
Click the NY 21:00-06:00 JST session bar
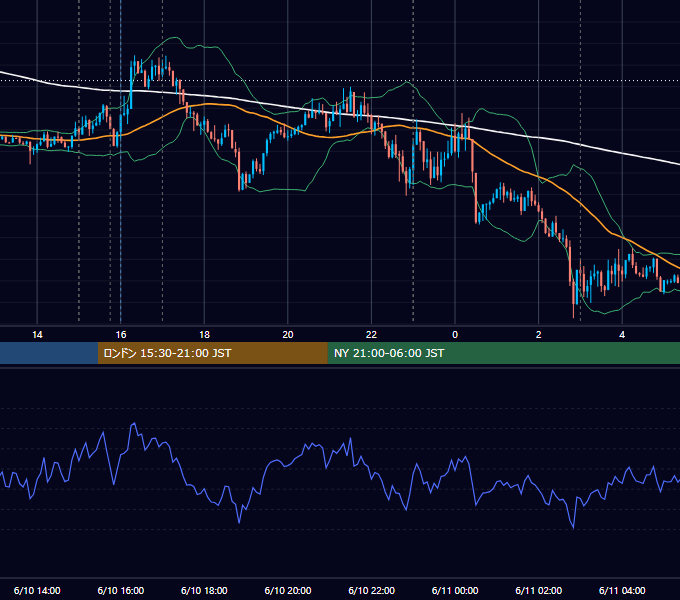click(x=503, y=353)
